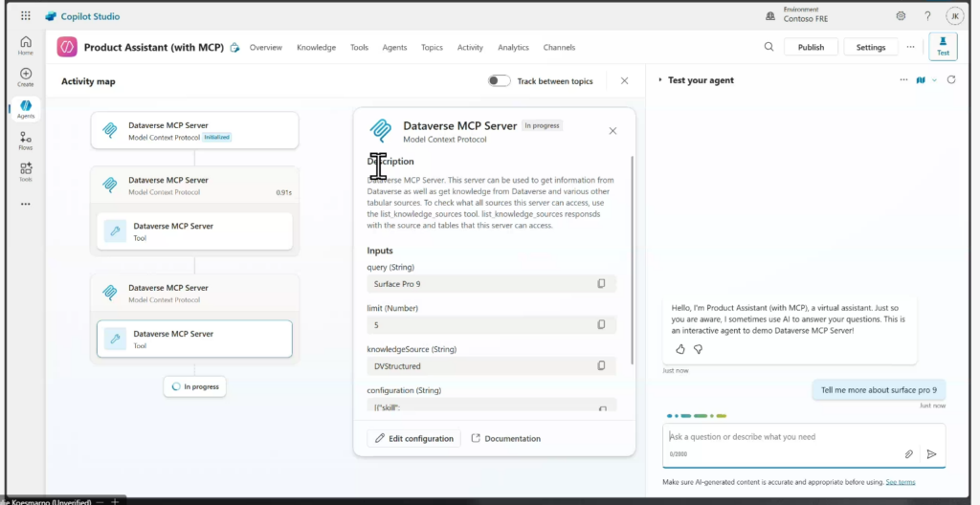Viewport: 980px width, 505px height.
Task: Switch to the Topics tab
Action: [432, 48]
